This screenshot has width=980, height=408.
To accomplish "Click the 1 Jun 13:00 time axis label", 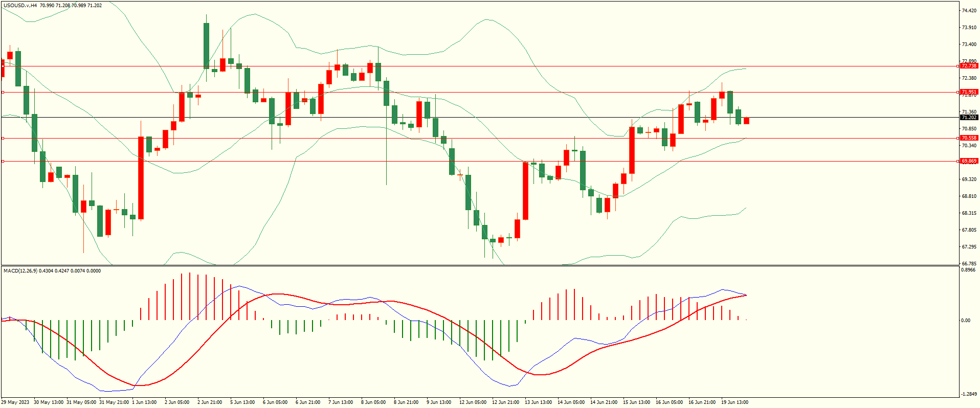I will tap(144, 402).
